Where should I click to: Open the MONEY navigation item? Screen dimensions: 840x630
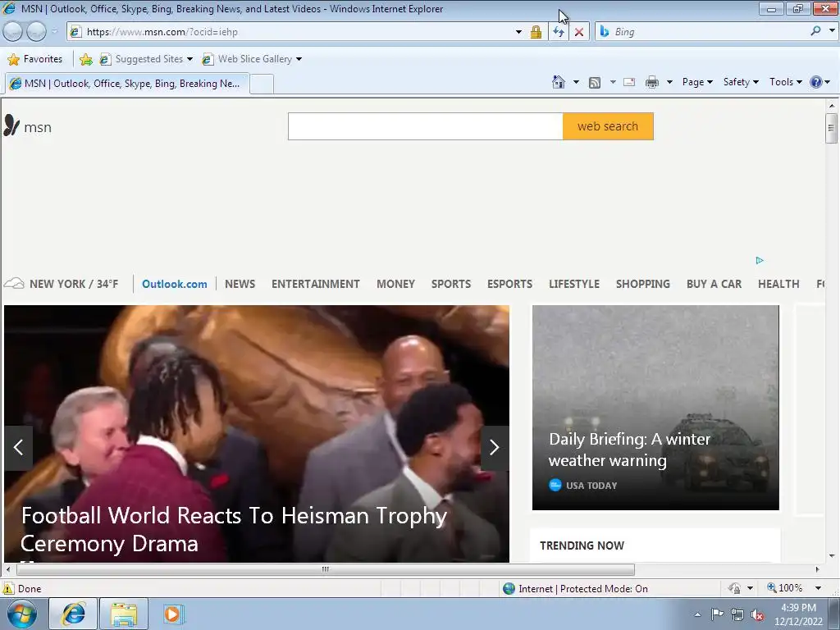click(x=395, y=284)
